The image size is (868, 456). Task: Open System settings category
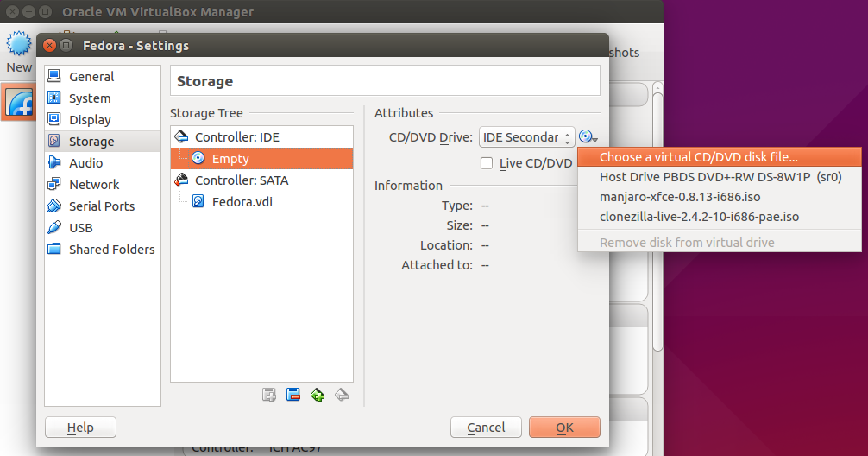pyautogui.click(x=103, y=98)
